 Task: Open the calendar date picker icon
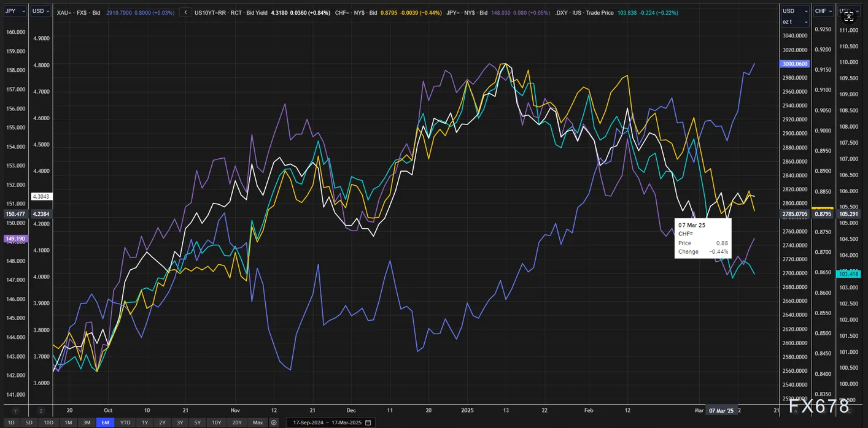click(368, 422)
